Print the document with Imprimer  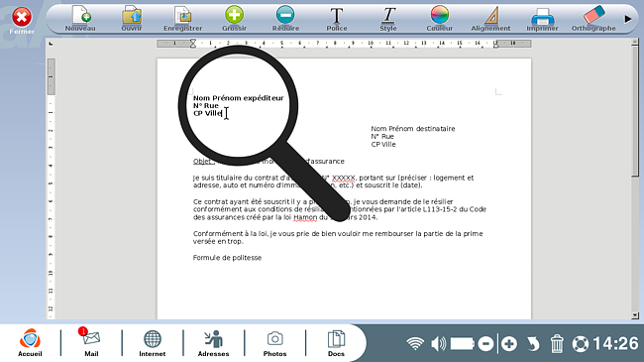coord(543,19)
